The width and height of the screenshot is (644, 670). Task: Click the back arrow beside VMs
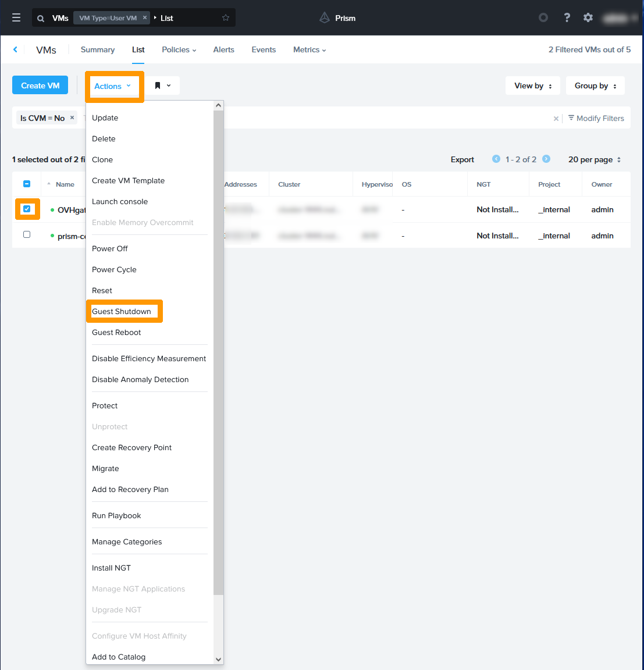click(x=16, y=50)
